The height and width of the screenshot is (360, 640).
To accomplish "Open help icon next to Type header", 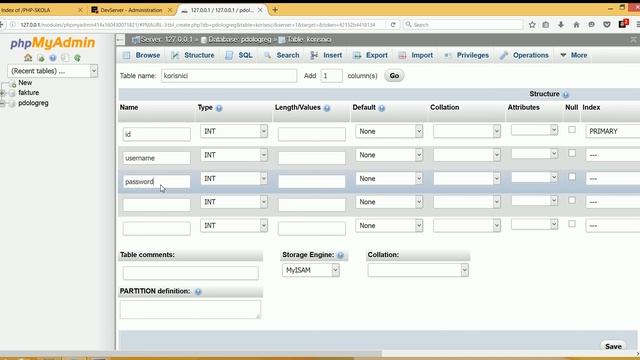I will coord(219,108).
